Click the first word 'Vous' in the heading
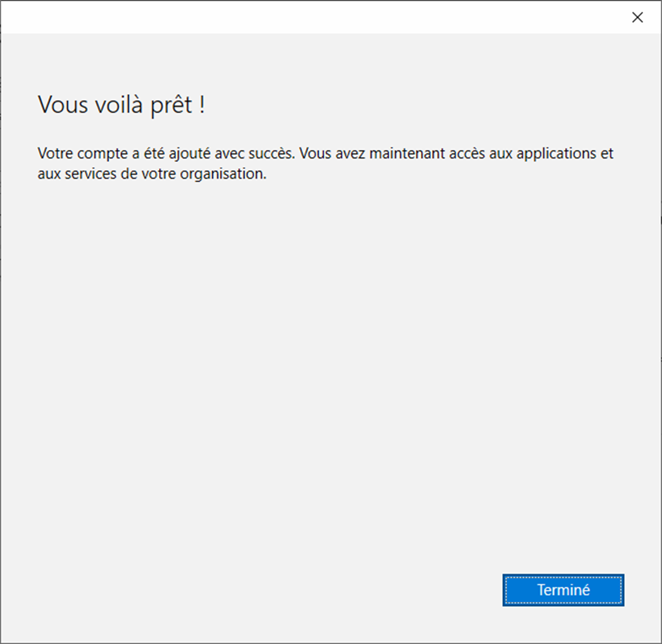Viewport: 662px width, 644px height. 62,105
